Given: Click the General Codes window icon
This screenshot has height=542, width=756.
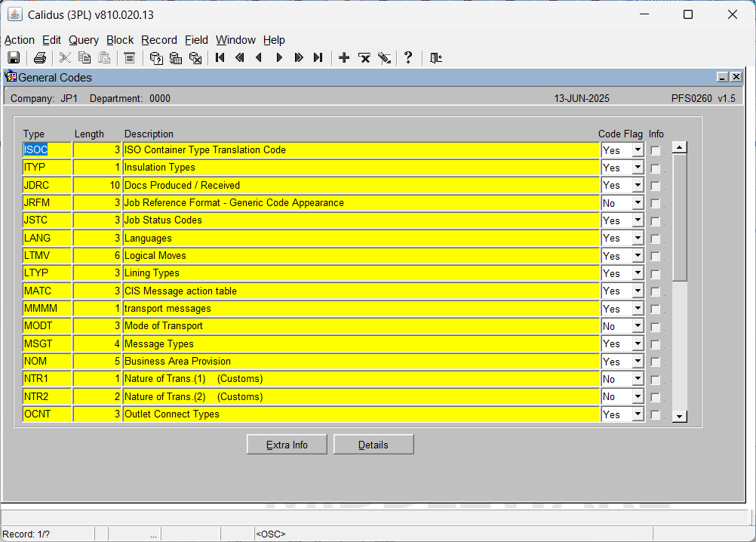Looking at the screenshot, I should [x=11, y=77].
